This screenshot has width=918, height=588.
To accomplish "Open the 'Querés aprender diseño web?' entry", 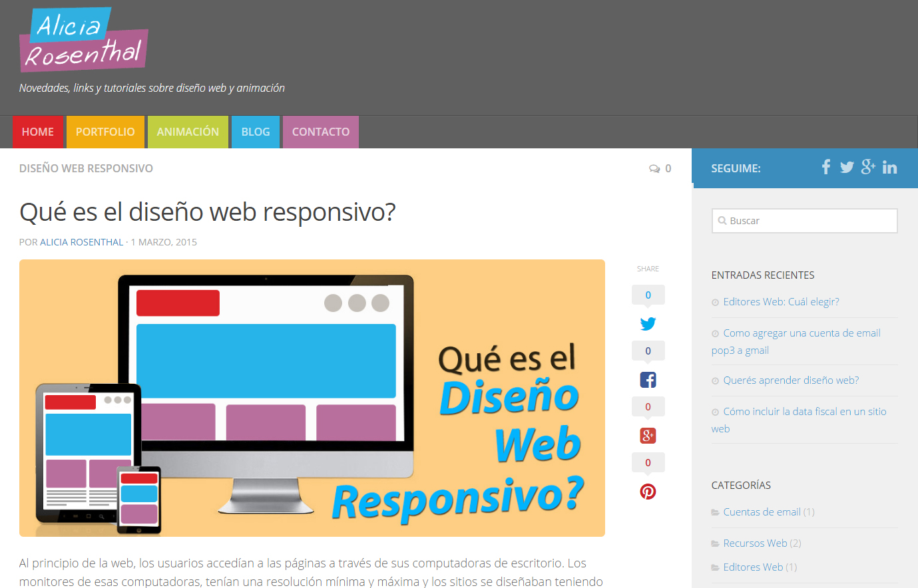I will [791, 380].
